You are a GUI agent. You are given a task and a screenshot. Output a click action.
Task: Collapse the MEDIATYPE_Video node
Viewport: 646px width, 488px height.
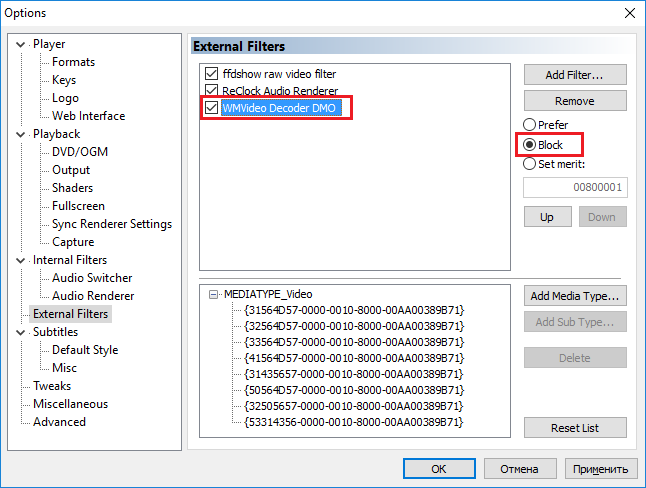(214, 295)
